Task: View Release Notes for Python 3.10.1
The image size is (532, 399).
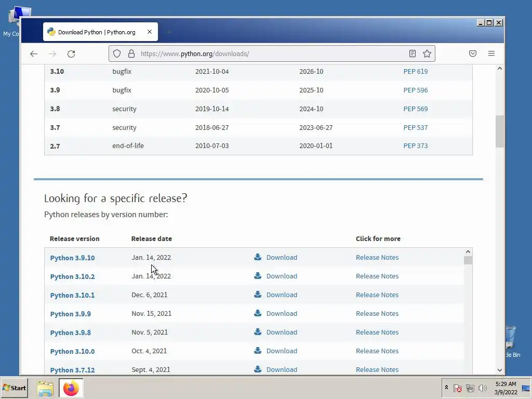Action: point(377,295)
